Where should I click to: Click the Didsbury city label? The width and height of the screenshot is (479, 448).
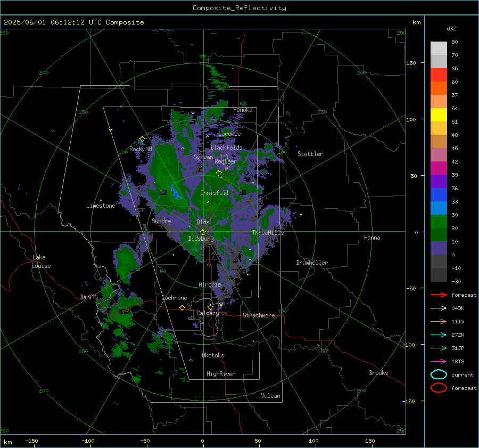[201, 239]
